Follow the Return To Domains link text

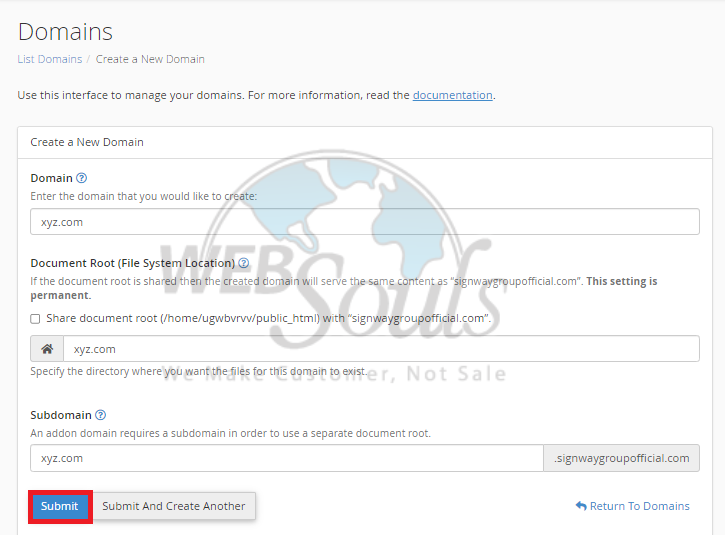pyautogui.click(x=639, y=506)
